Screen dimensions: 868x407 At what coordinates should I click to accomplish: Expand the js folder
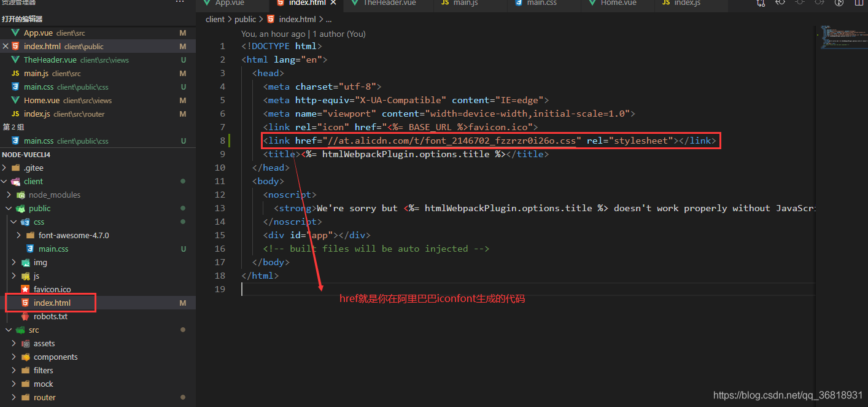coord(98,276)
